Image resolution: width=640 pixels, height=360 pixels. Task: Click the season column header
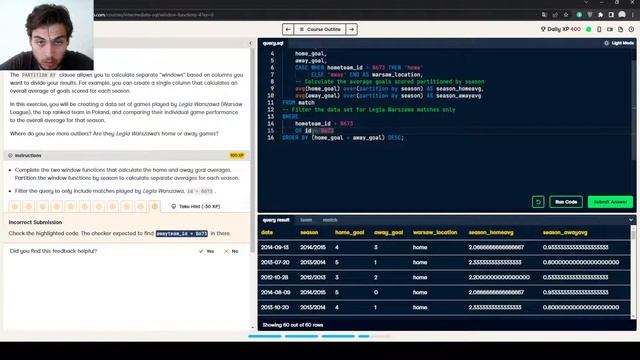click(309, 233)
